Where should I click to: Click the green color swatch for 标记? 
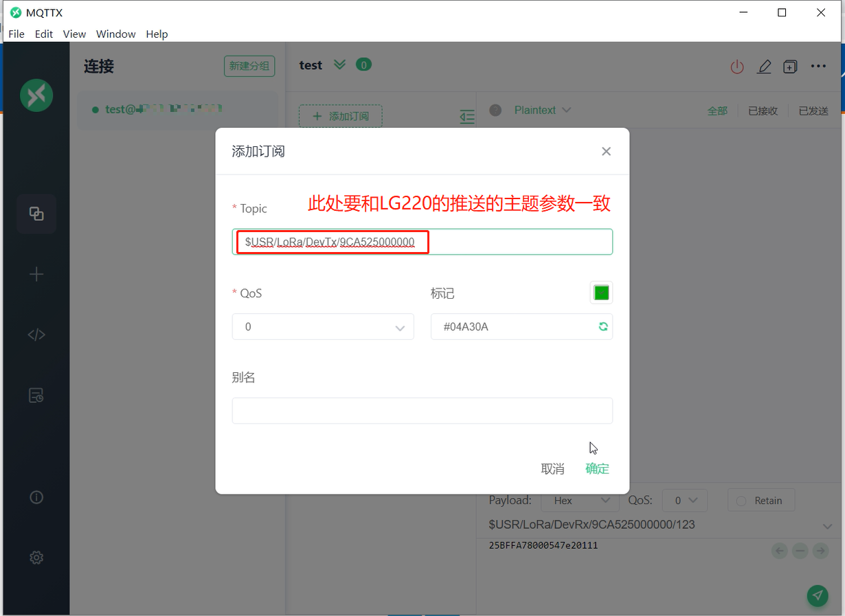pyautogui.click(x=601, y=293)
